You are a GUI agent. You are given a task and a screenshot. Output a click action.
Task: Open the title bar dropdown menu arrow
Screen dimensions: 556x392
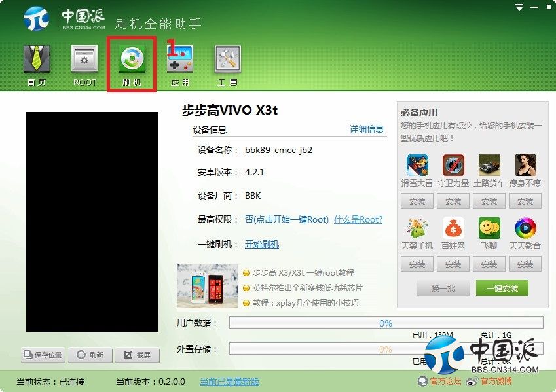click(x=519, y=7)
